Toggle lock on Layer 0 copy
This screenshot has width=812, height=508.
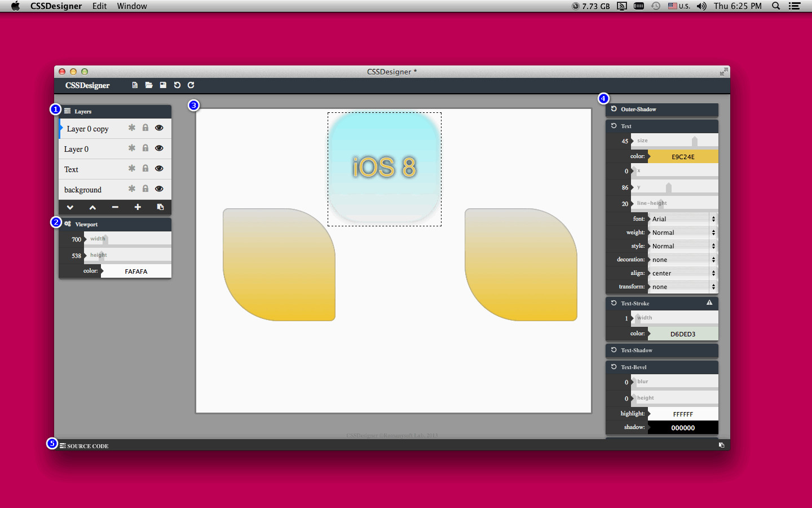[x=145, y=128]
